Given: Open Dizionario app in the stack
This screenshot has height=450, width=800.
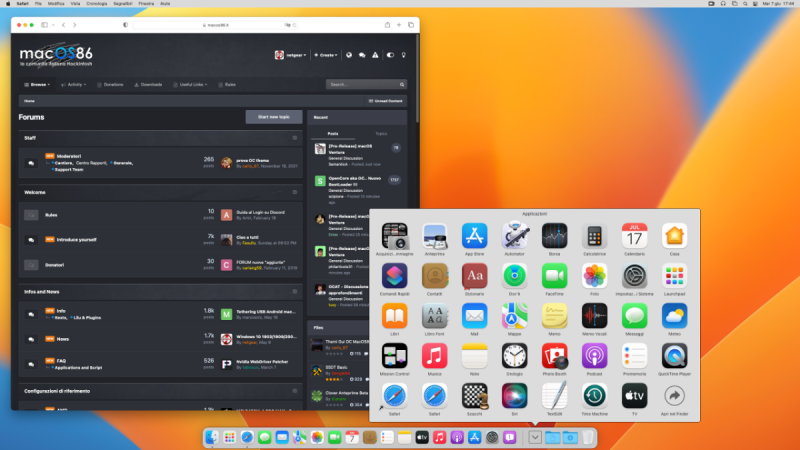Looking at the screenshot, I should point(474,276).
